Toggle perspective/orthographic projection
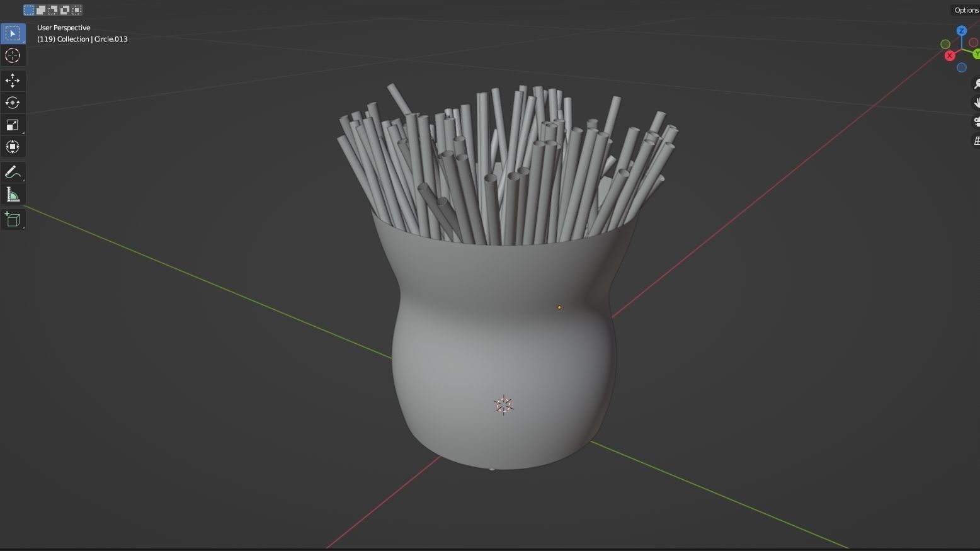This screenshot has width=980, height=551. pyautogui.click(x=977, y=140)
